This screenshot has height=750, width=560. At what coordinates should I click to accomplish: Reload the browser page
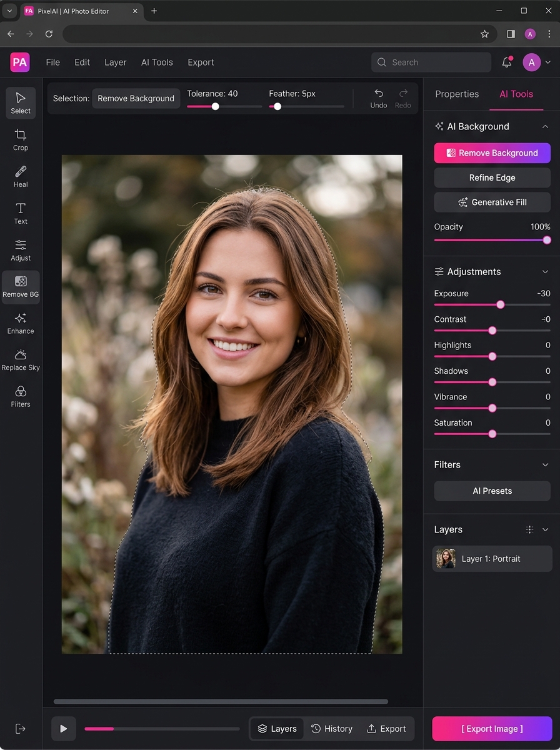[49, 34]
